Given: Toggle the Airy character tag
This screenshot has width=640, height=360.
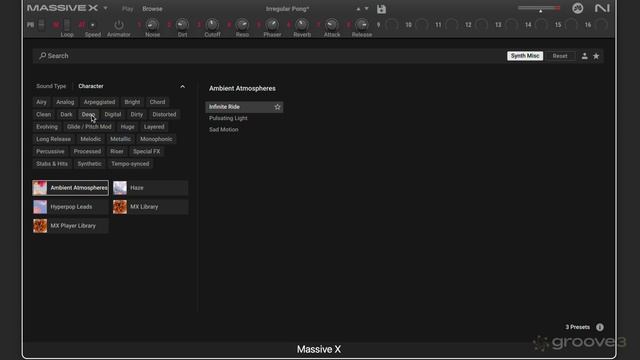Looking at the screenshot, I should (41, 102).
